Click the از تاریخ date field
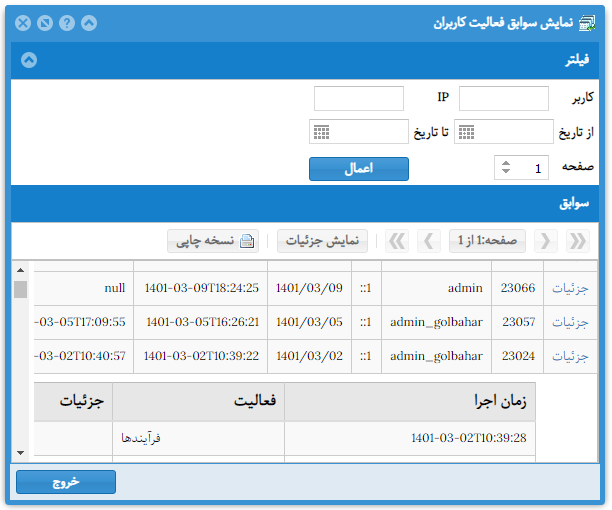 (503, 131)
